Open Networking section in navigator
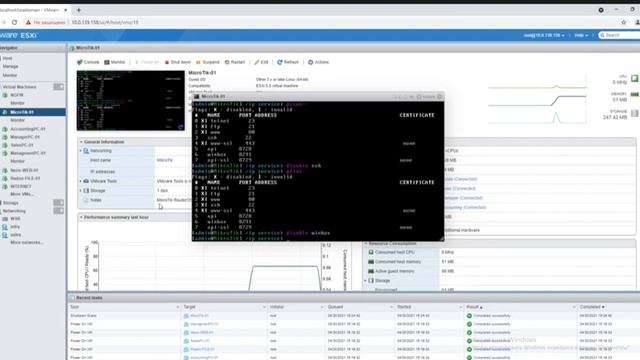Viewport: 640px width, 360px height. [14, 211]
